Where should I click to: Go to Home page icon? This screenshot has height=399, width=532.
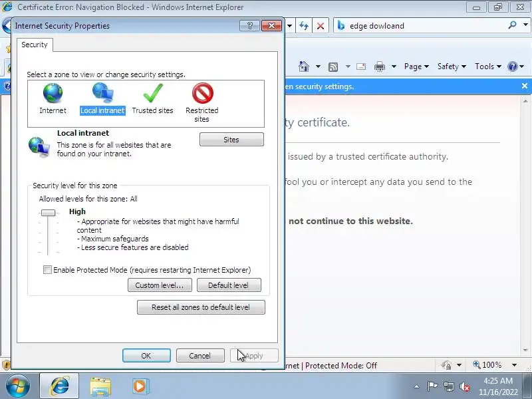pyautogui.click(x=304, y=66)
